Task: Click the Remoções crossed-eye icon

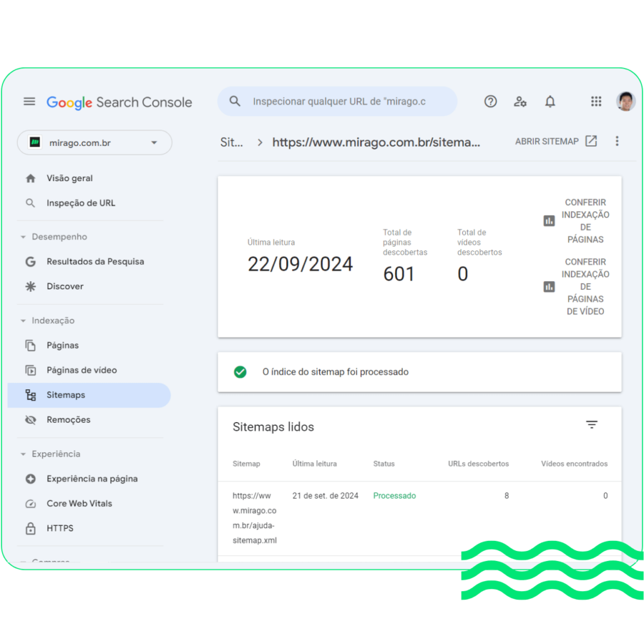Action: (x=30, y=419)
